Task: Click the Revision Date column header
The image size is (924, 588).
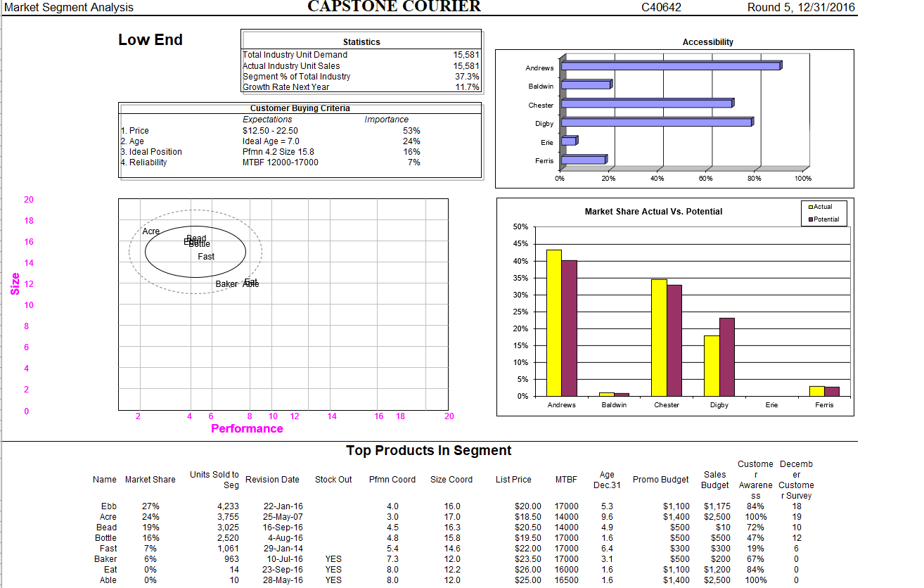Action: coord(272,480)
